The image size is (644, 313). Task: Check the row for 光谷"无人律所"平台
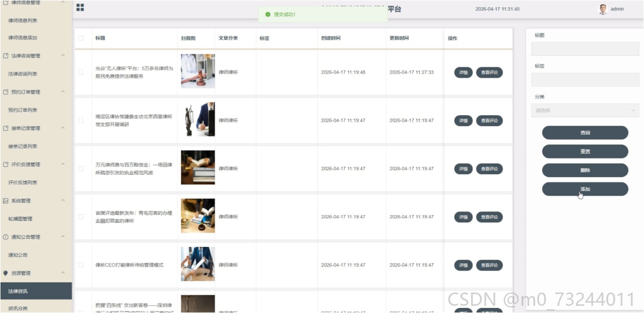pos(80,72)
